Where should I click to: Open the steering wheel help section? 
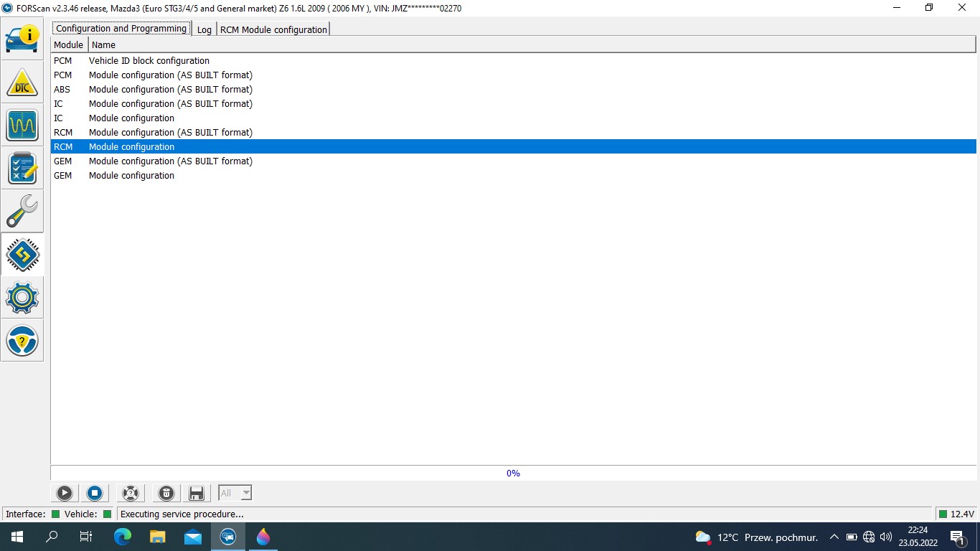(22, 341)
